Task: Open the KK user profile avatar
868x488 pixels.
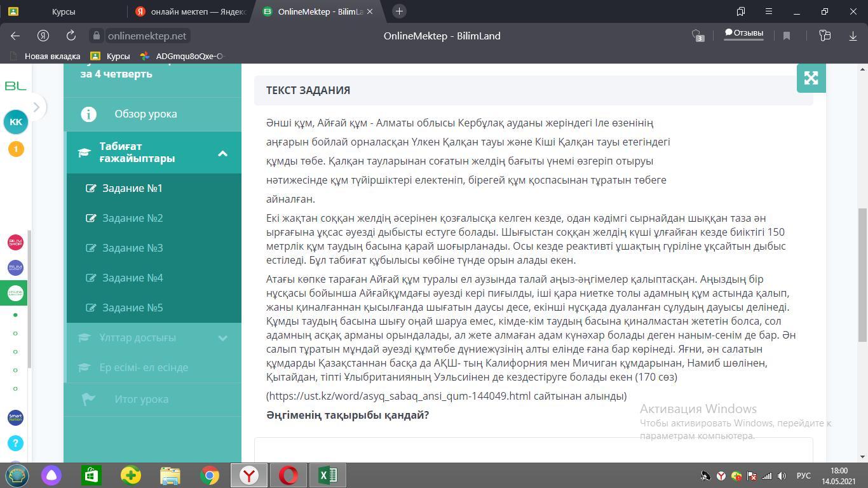Action: (x=16, y=121)
